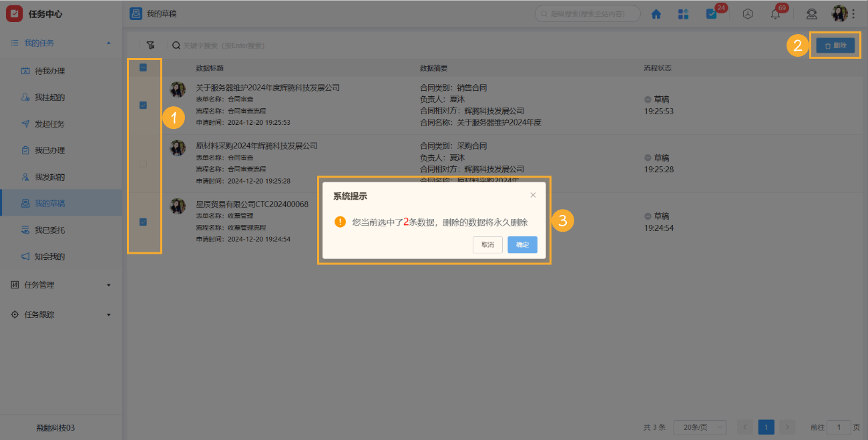Screen dimensions: 868x440
Task: Open the apps grid icon
Action: pos(683,14)
